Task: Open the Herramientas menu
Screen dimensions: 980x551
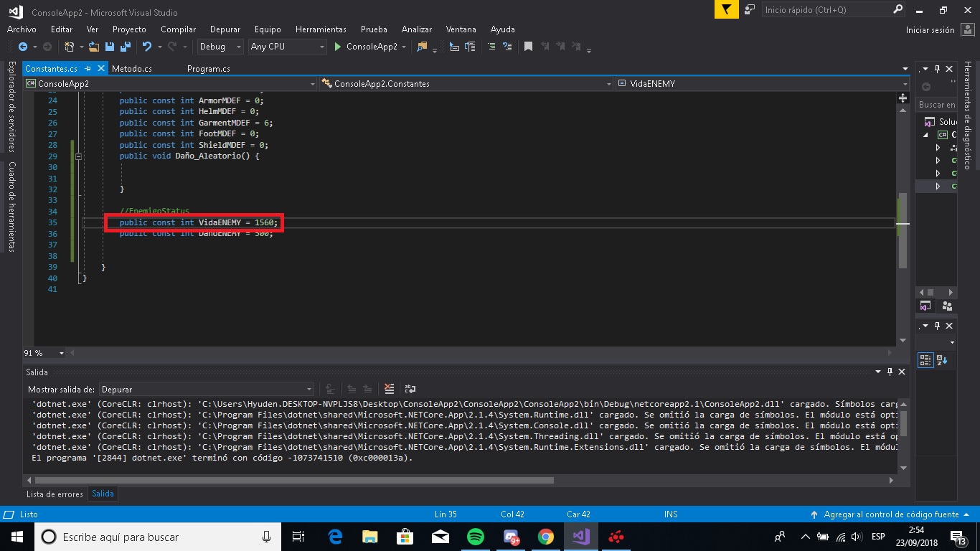Action: 321,29
